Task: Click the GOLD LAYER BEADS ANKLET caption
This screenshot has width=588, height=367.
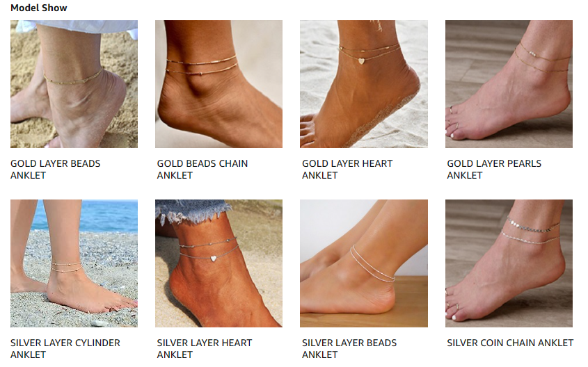Action: pos(56,170)
